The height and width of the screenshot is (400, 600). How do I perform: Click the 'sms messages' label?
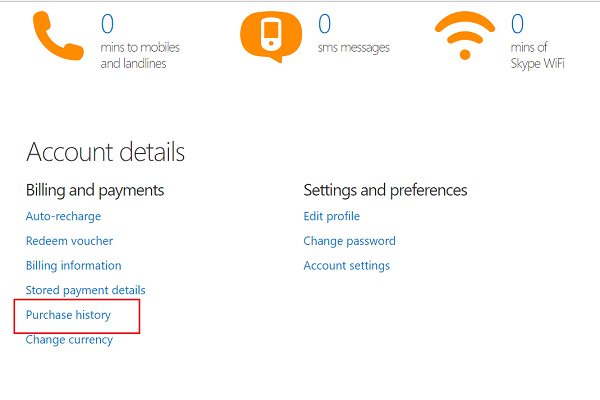[354, 48]
